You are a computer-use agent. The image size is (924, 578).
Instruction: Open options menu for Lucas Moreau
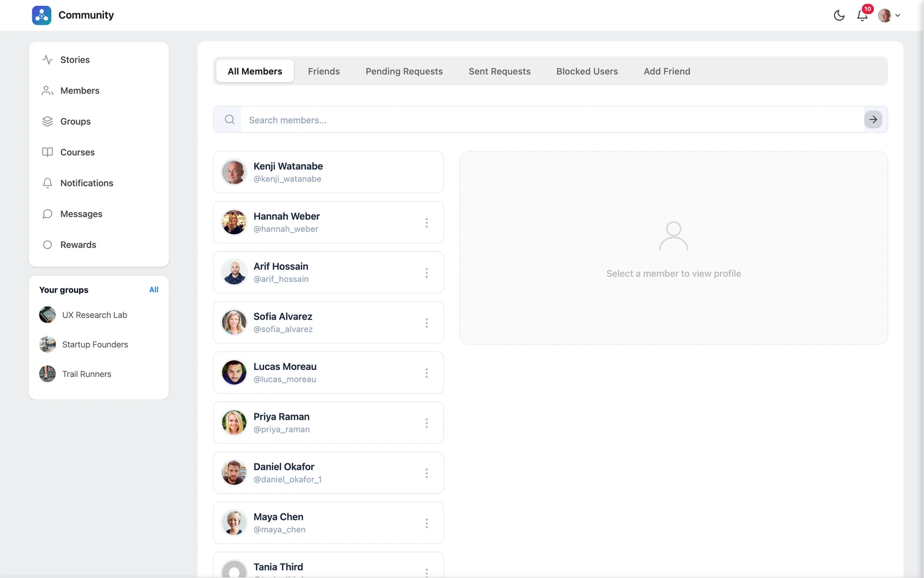coord(427,373)
